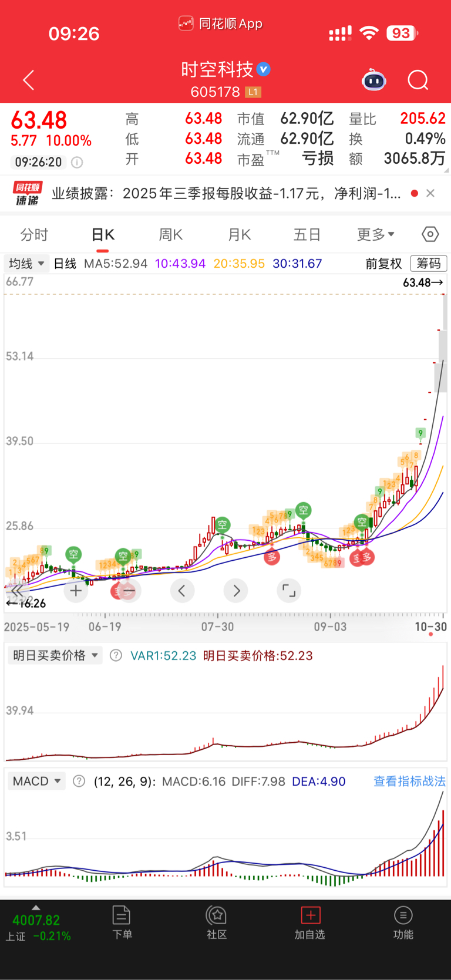Tap the purple 10:43.94 MA value
This screenshot has width=451, height=980.
[180, 264]
